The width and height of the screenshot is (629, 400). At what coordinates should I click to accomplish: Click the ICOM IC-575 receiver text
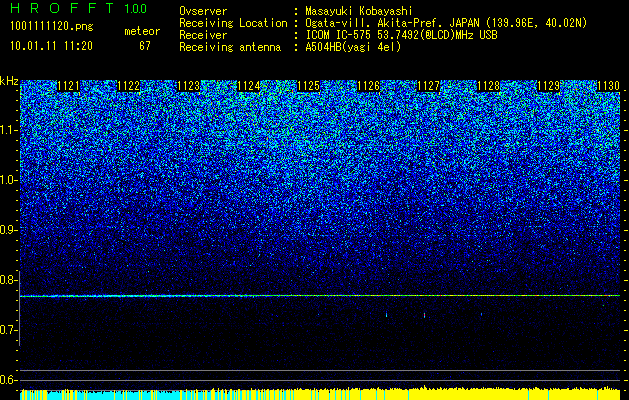(x=401, y=35)
